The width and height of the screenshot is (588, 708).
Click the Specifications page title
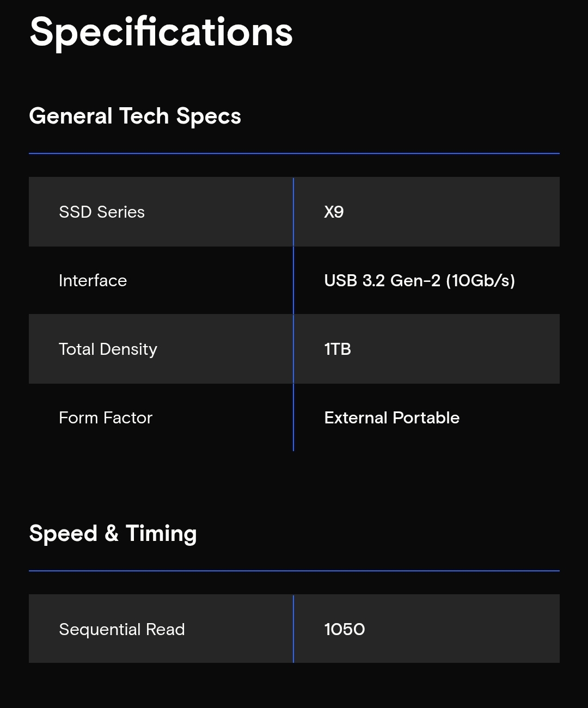[161, 32]
